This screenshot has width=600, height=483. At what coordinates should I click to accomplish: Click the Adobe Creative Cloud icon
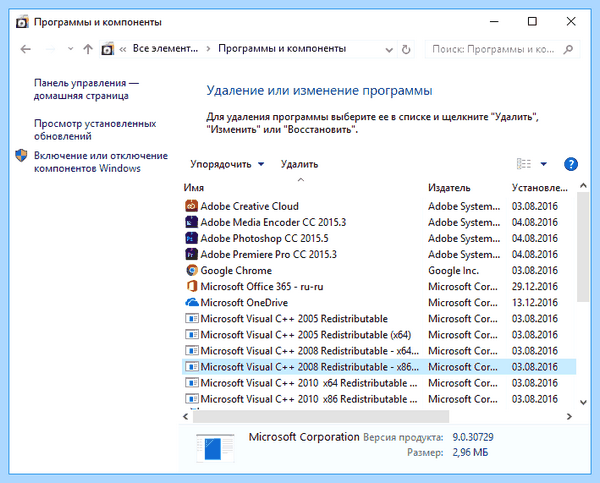click(191, 206)
